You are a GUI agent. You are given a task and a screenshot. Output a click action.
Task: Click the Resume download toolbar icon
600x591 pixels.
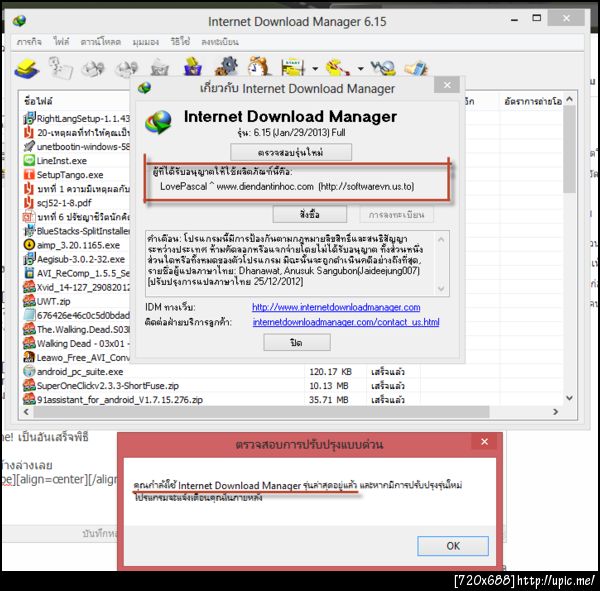[x=60, y=68]
